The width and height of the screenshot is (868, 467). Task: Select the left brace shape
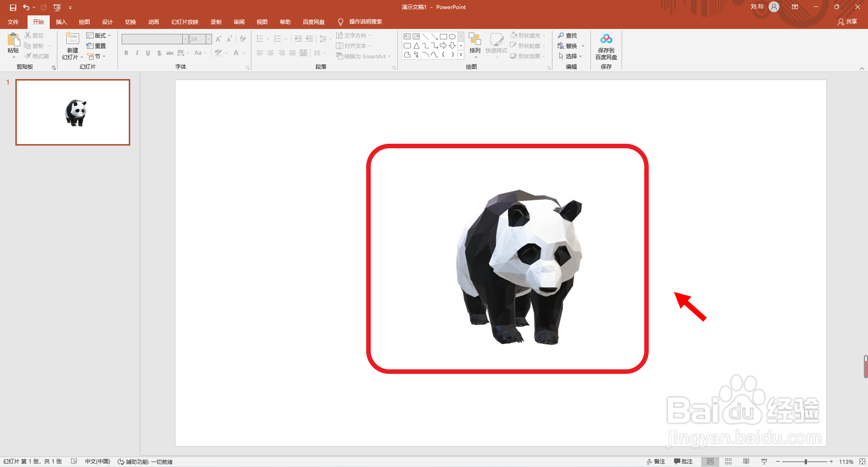coord(443,55)
